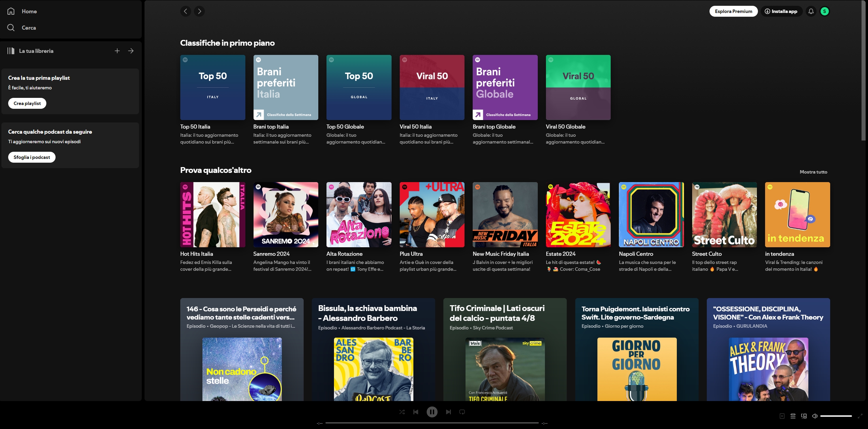
Task: Click the shuffle playback icon
Action: coord(402,412)
